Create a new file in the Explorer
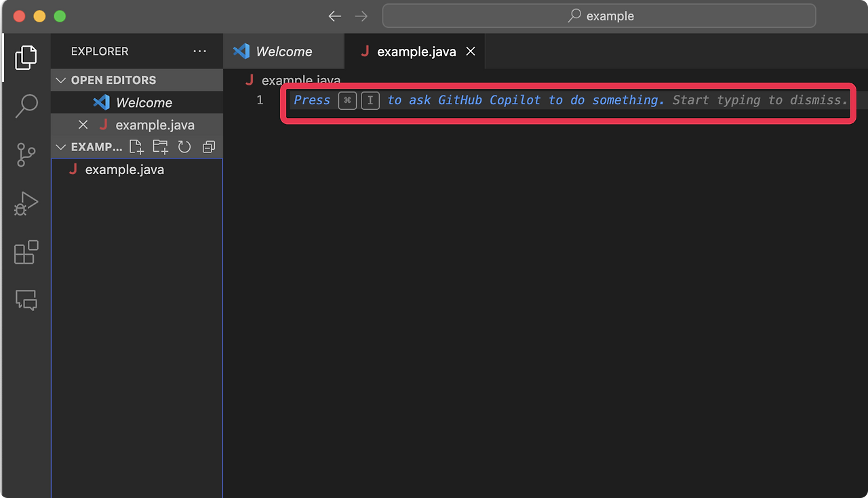 click(x=136, y=146)
